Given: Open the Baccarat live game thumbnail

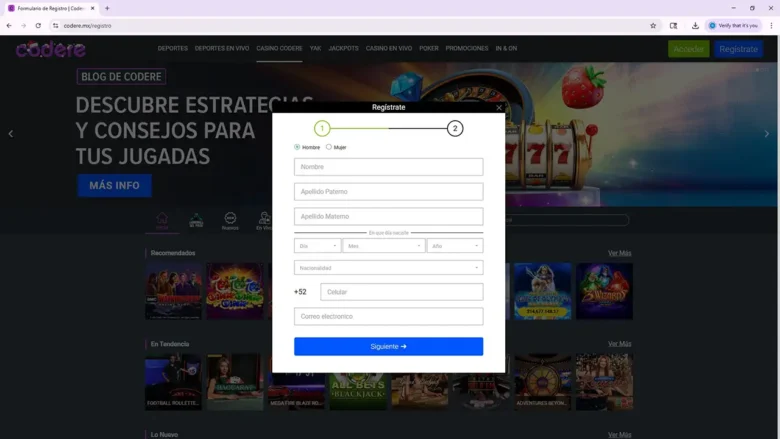Looking at the screenshot, I should (235, 382).
